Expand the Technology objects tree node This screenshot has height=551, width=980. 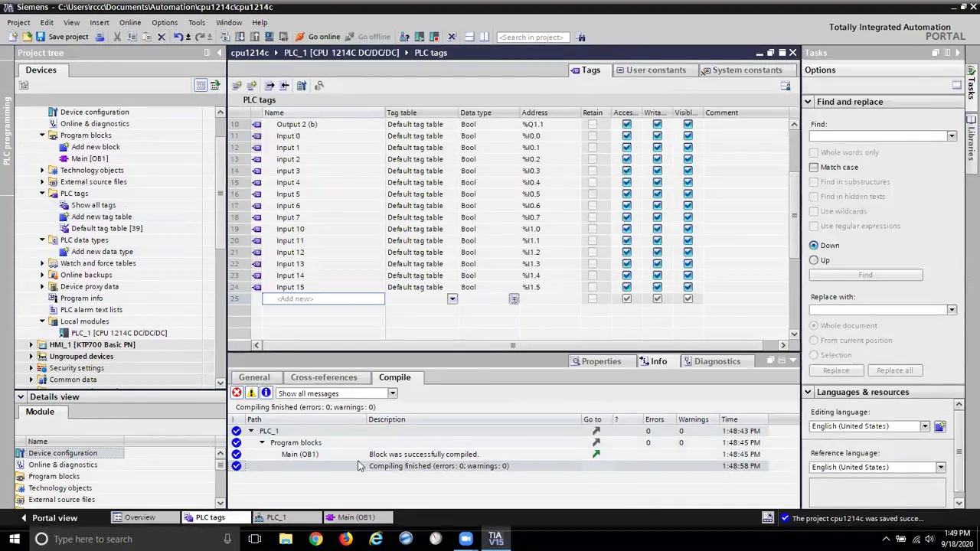pos(42,170)
